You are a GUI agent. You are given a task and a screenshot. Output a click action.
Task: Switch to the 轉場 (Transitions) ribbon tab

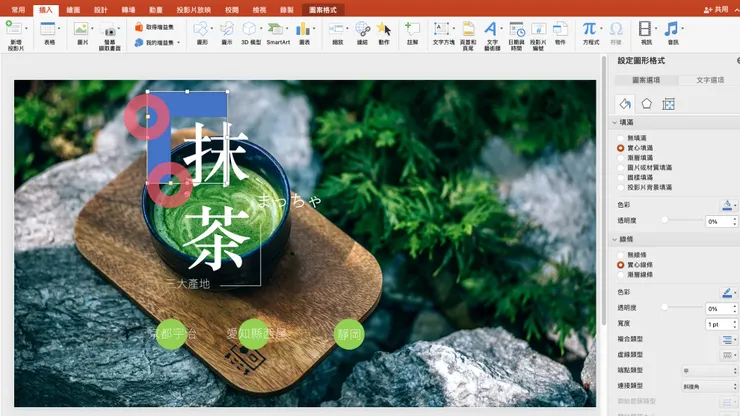coord(128,9)
